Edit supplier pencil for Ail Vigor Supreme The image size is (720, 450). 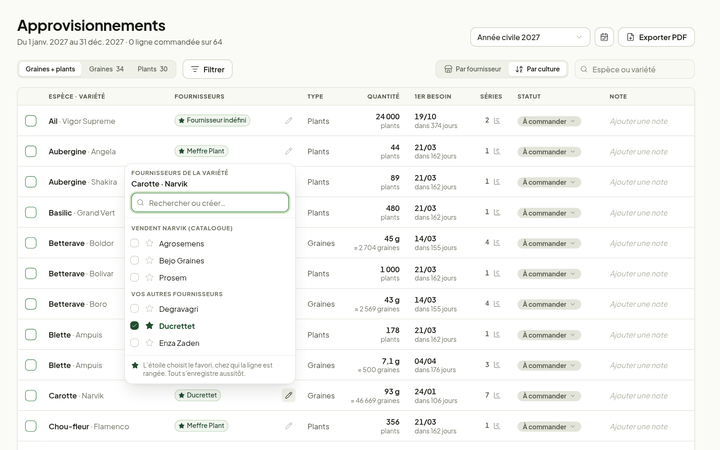pos(288,121)
